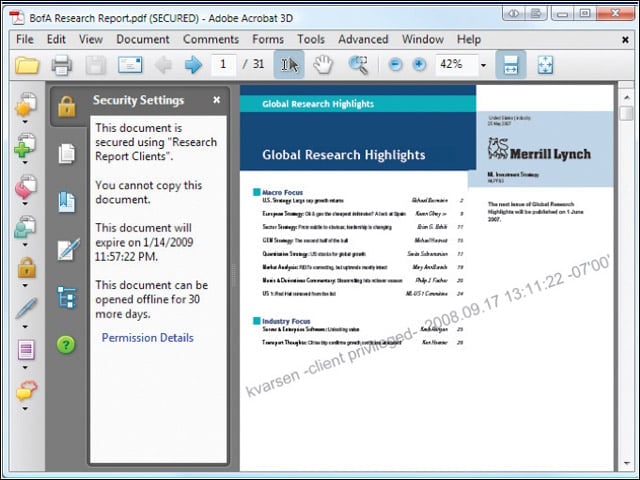Click the dark-blue Global Research Highlights title
The image size is (640, 480).
(344, 155)
